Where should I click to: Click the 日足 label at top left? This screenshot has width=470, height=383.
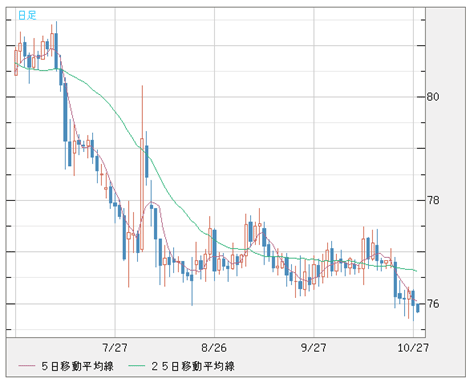pyautogui.click(x=27, y=15)
